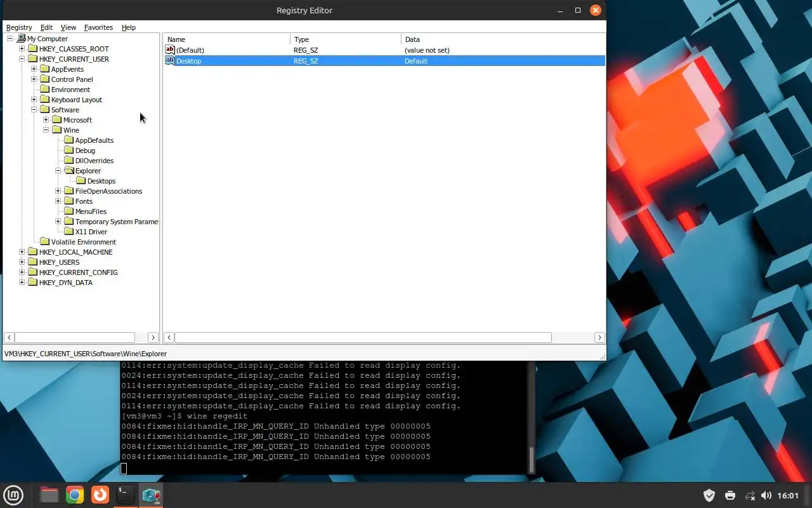The height and width of the screenshot is (508, 812).
Task: Select the Wine key label
Action: pyautogui.click(x=71, y=130)
